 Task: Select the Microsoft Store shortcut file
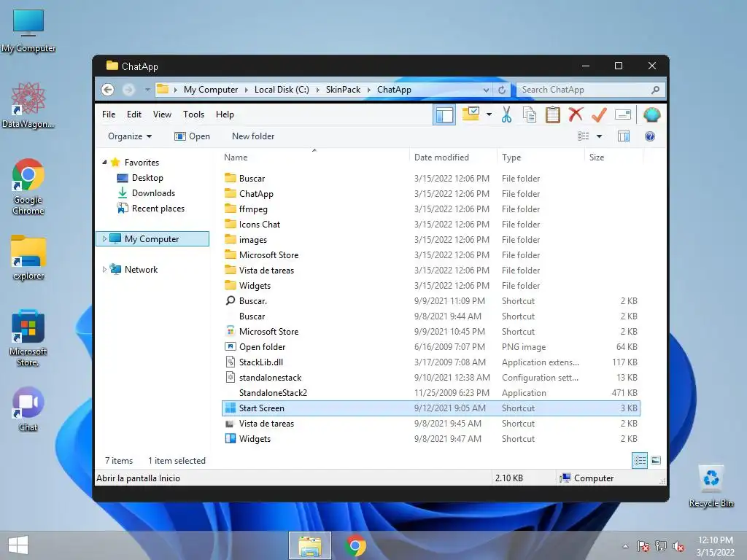coord(430,332)
